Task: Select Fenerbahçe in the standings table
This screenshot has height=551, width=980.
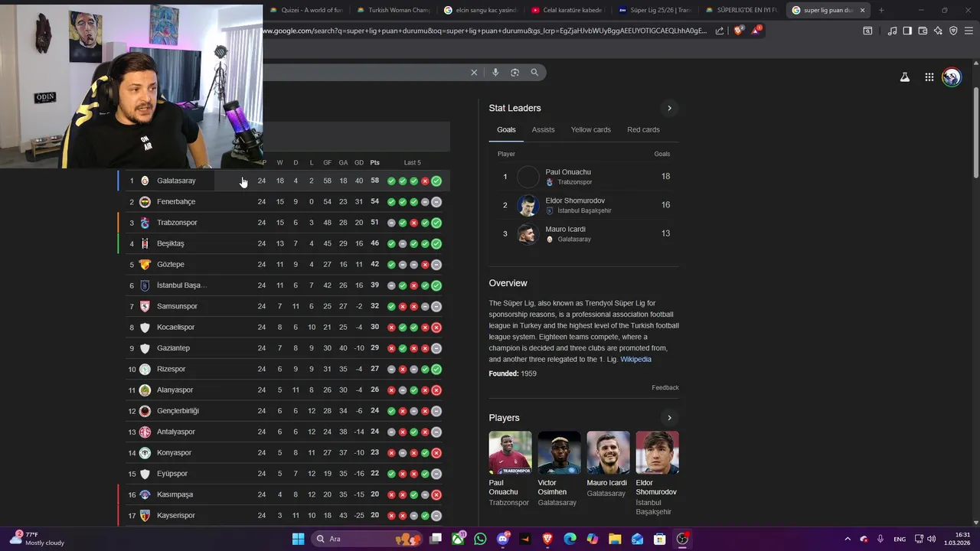Action: [x=283, y=201]
